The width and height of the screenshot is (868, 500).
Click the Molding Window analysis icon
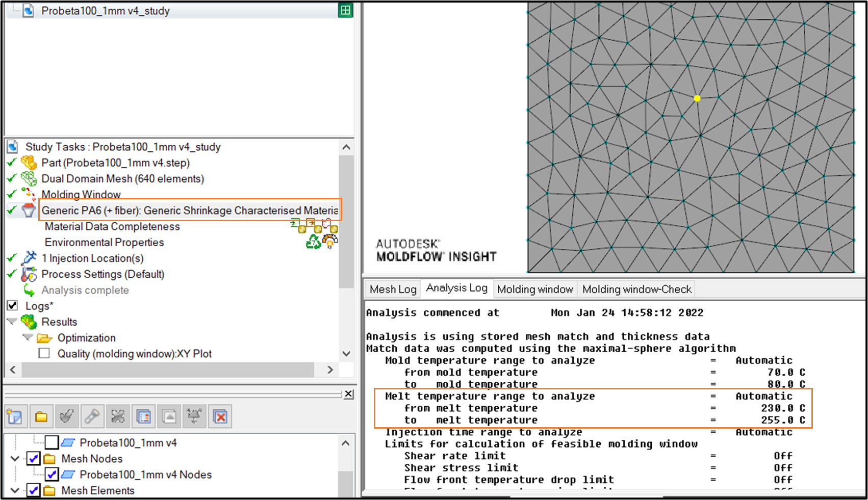tap(30, 194)
